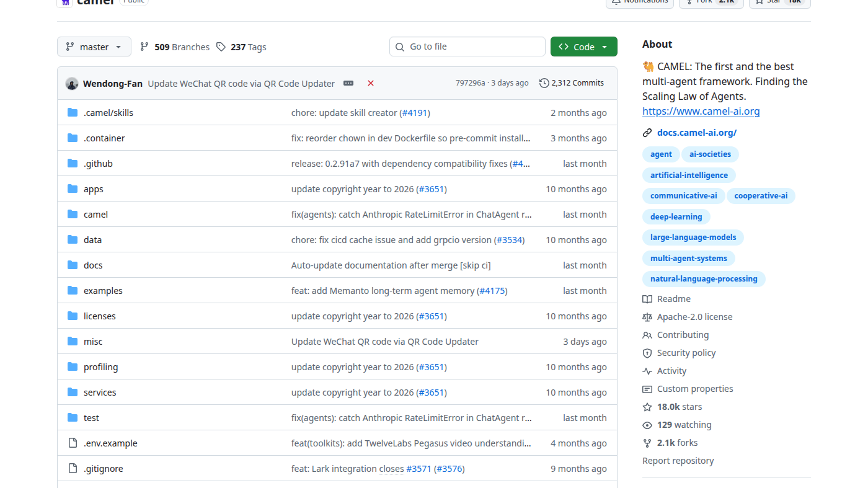
Task: Open the camel folder name
Action: (x=95, y=215)
